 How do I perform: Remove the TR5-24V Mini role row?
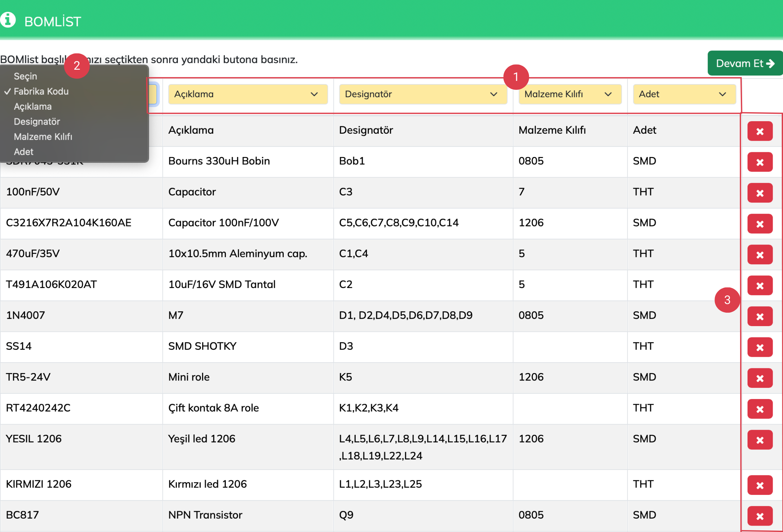coord(759,378)
